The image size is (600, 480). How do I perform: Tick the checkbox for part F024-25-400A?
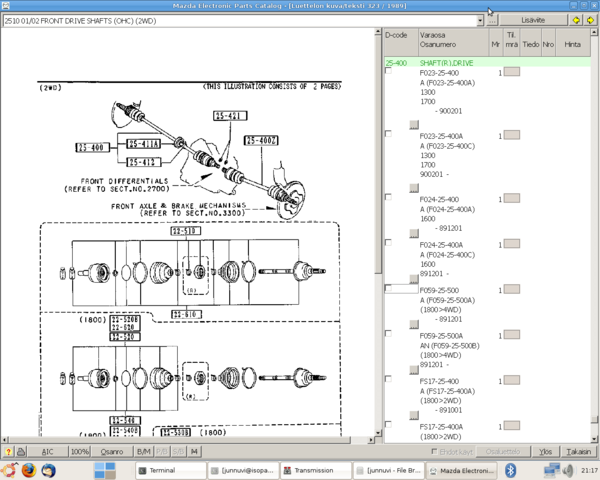(388, 242)
